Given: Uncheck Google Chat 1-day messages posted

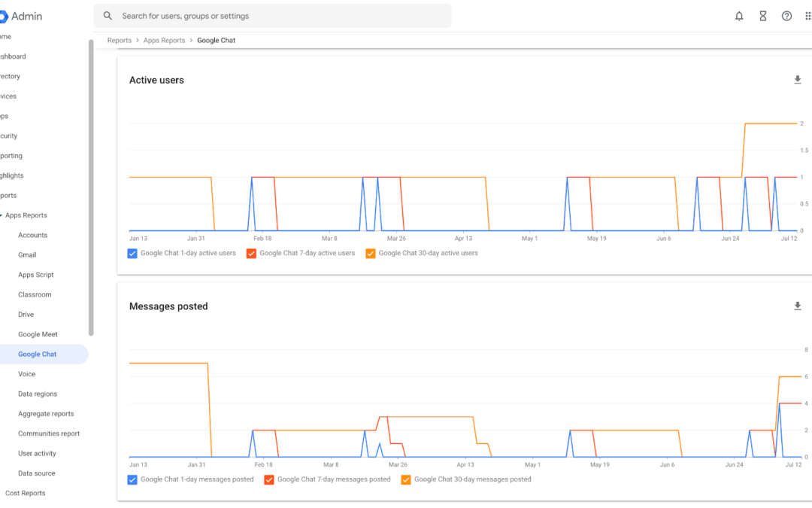Looking at the screenshot, I should pos(132,479).
